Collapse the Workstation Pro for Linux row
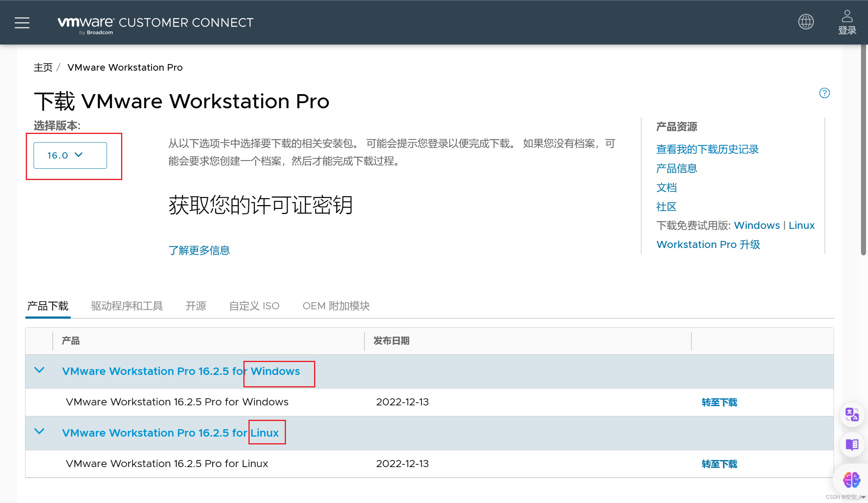 click(x=39, y=432)
